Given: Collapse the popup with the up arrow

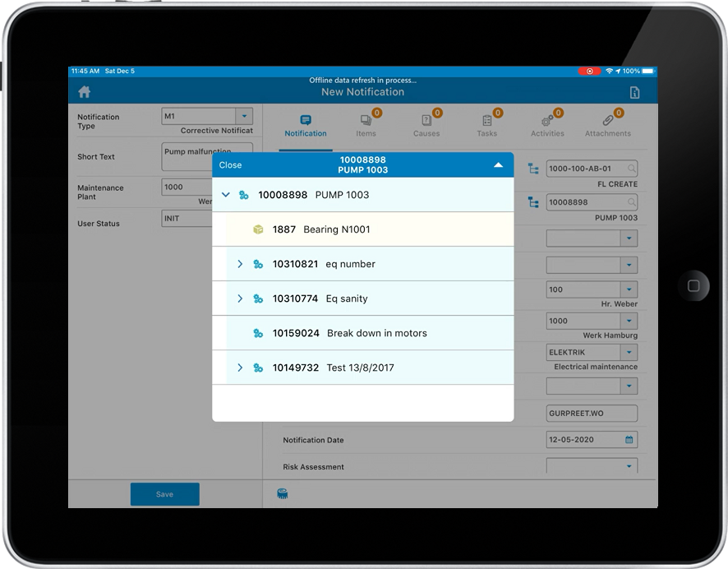Looking at the screenshot, I should [497, 165].
